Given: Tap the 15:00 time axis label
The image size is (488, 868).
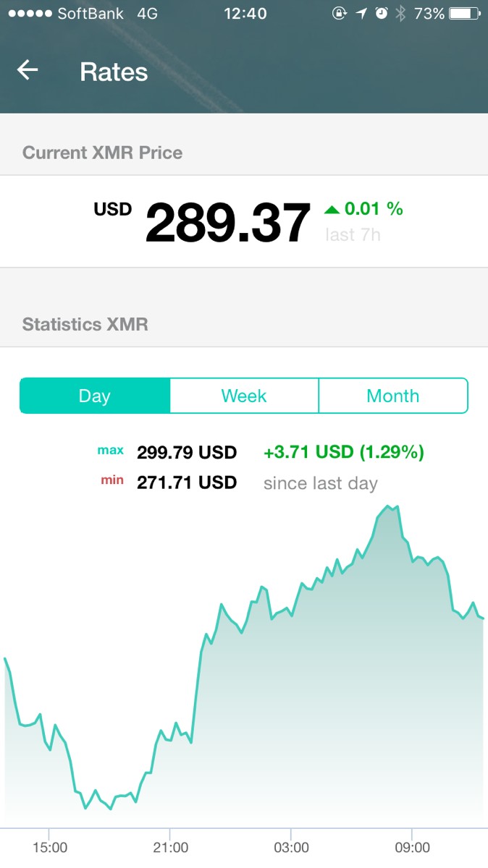Looking at the screenshot, I should click(50, 847).
